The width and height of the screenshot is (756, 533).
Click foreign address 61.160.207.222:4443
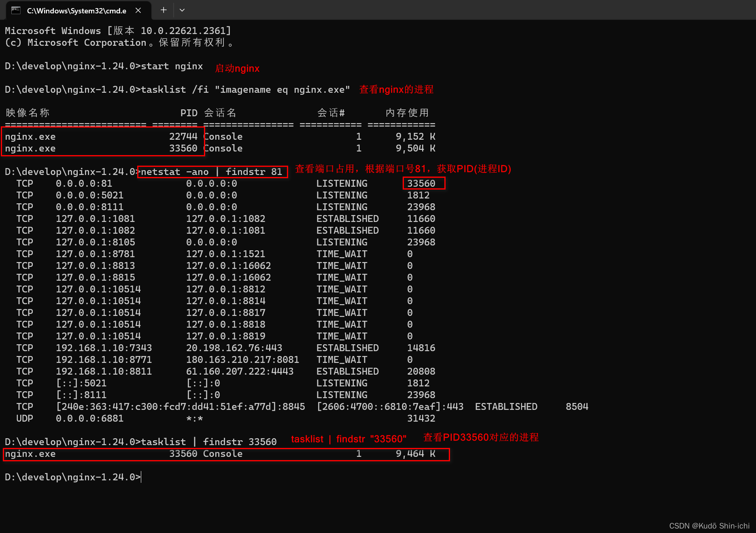point(240,371)
